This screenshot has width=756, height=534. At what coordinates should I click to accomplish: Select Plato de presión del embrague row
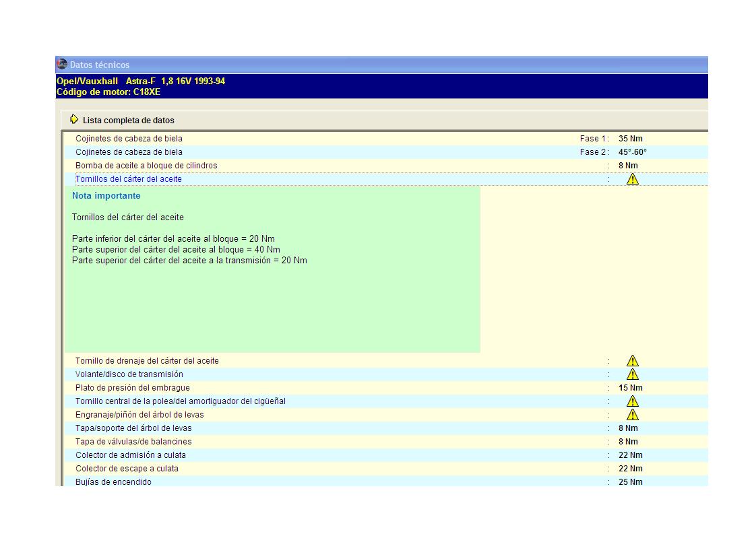132,388
